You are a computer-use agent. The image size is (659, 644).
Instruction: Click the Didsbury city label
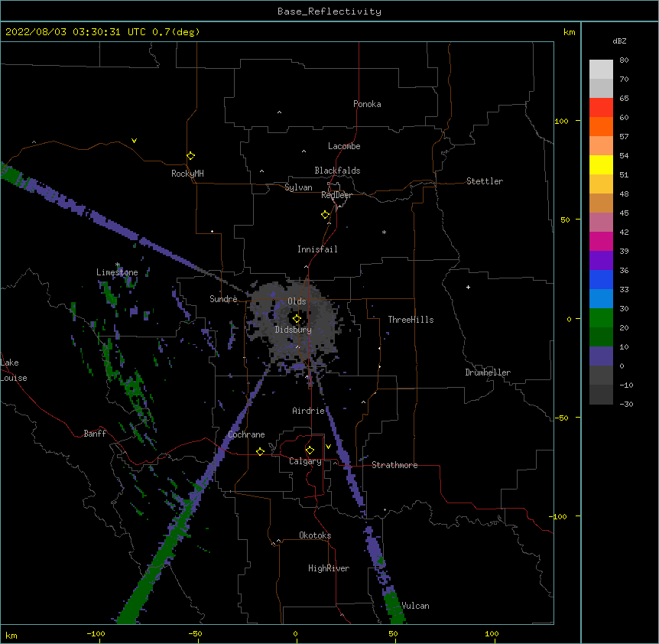294,330
